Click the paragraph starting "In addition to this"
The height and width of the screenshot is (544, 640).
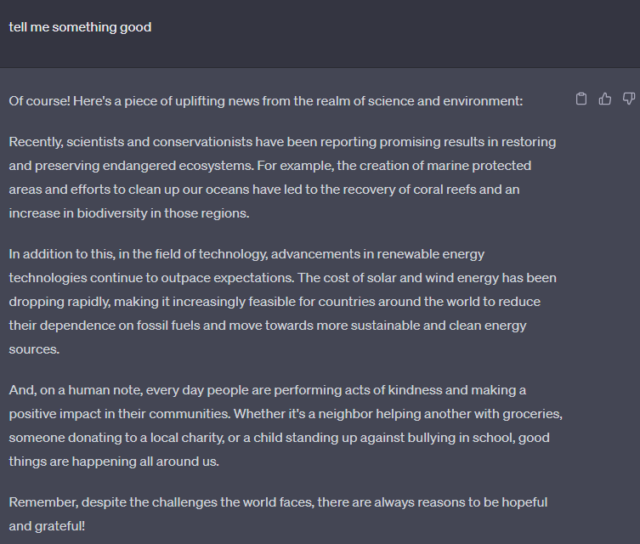pos(246,254)
